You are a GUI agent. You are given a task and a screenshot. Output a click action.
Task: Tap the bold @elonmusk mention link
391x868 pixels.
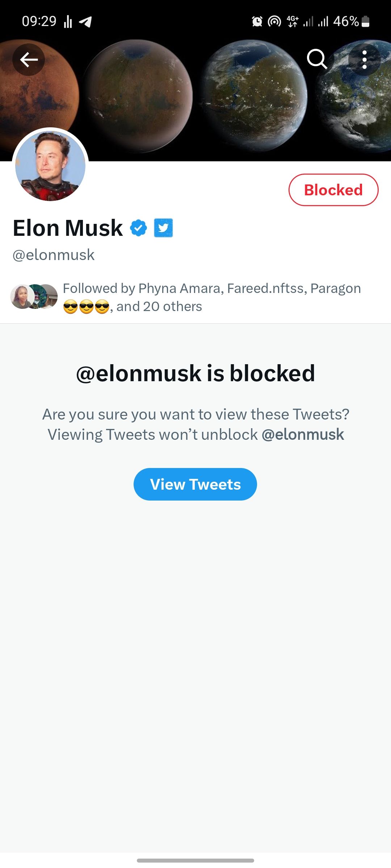[x=303, y=434]
